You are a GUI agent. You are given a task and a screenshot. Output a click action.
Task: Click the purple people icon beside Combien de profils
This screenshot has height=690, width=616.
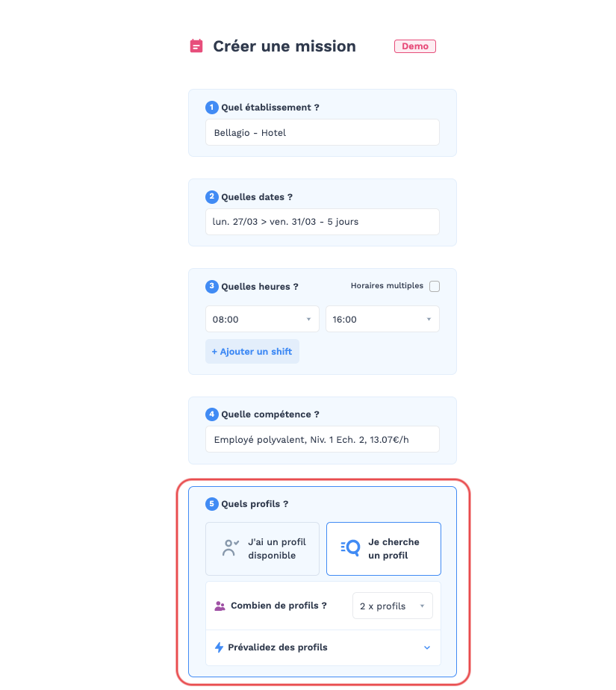click(x=220, y=606)
